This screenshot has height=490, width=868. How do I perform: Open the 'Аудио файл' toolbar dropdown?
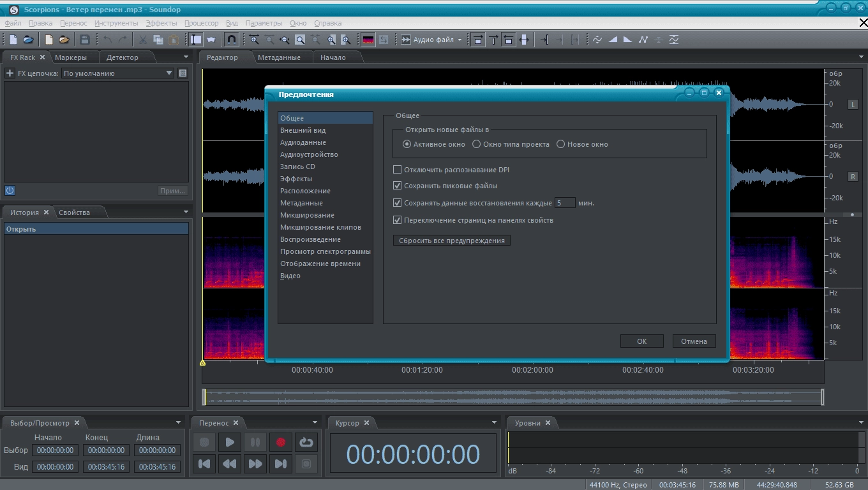tap(431, 40)
